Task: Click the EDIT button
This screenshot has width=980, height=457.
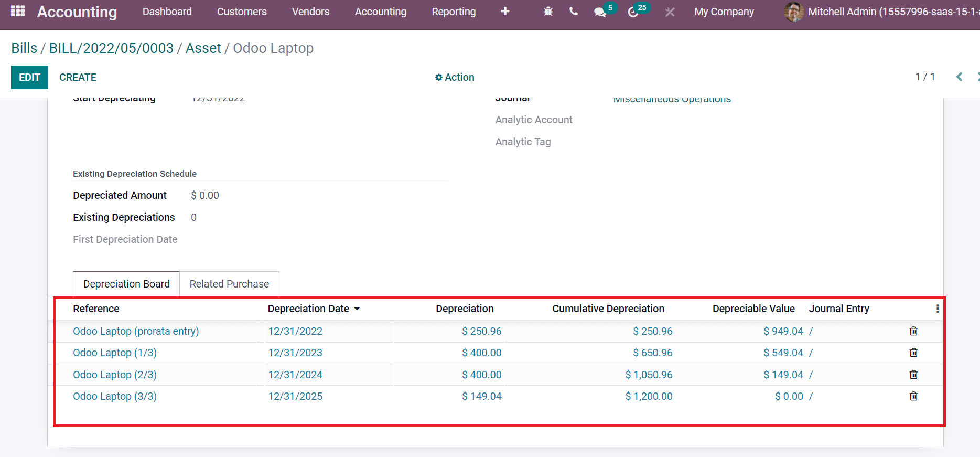Action: pyautogui.click(x=29, y=77)
